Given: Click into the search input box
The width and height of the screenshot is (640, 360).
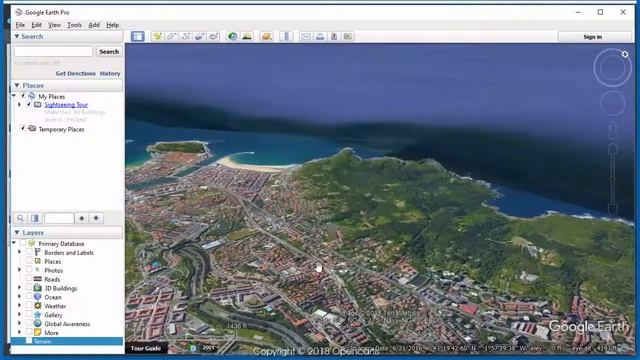Looking at the screenshot, I should pos(53,51).
